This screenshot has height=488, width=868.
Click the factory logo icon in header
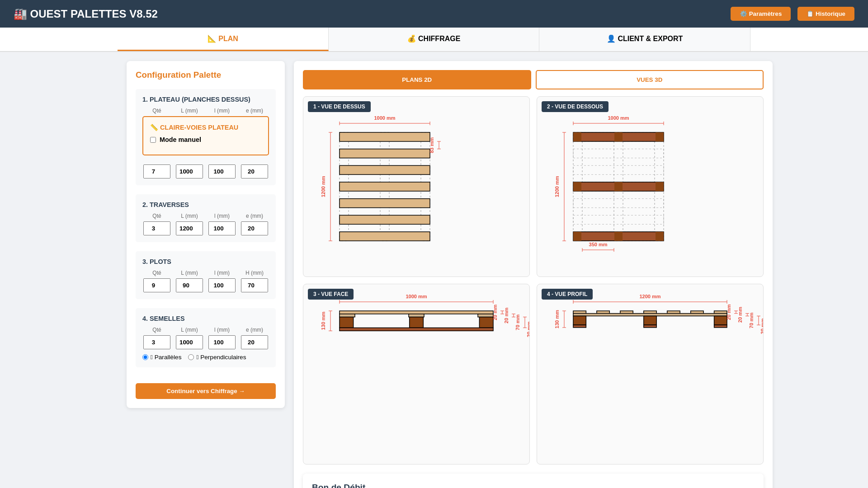(20, 14)
